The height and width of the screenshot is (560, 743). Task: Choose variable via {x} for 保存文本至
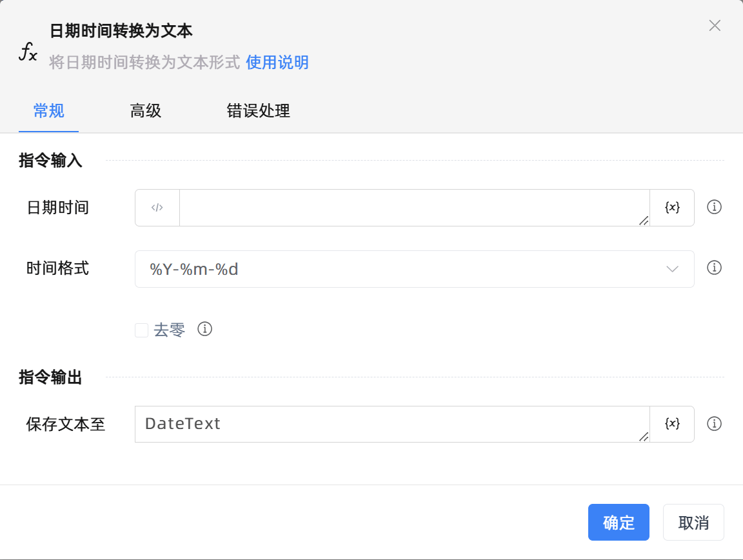[x=672, y=424]
